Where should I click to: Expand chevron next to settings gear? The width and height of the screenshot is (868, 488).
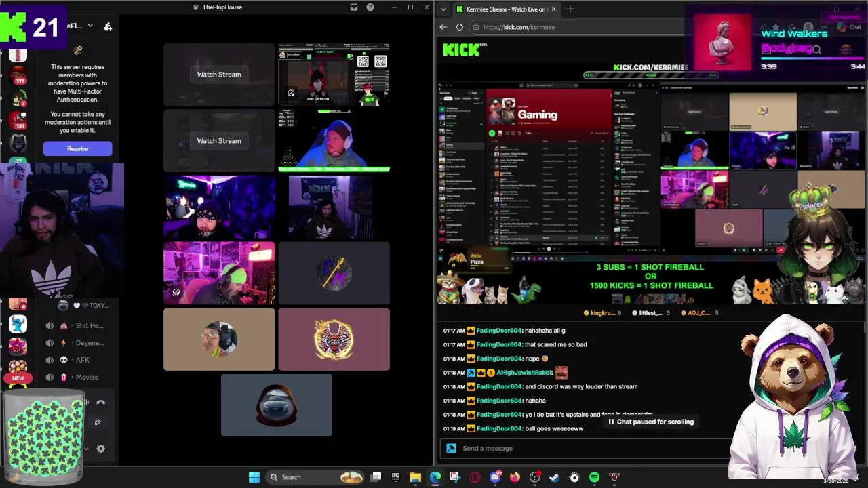click(86, 449)
